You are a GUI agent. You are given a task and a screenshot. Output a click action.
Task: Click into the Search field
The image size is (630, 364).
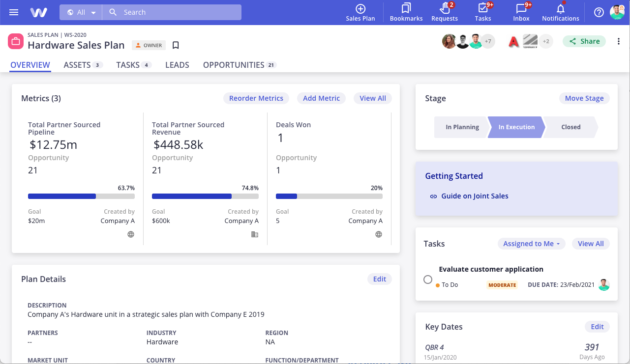click(172, 12)
